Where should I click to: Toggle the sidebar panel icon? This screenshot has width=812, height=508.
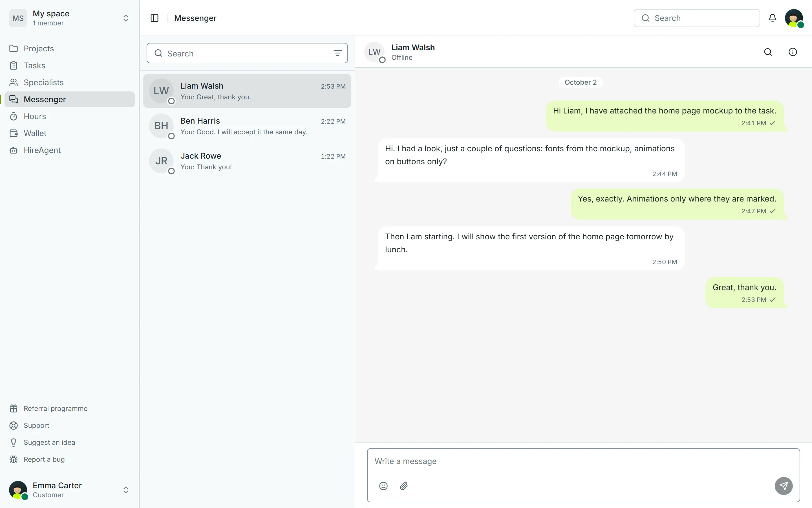154,18
